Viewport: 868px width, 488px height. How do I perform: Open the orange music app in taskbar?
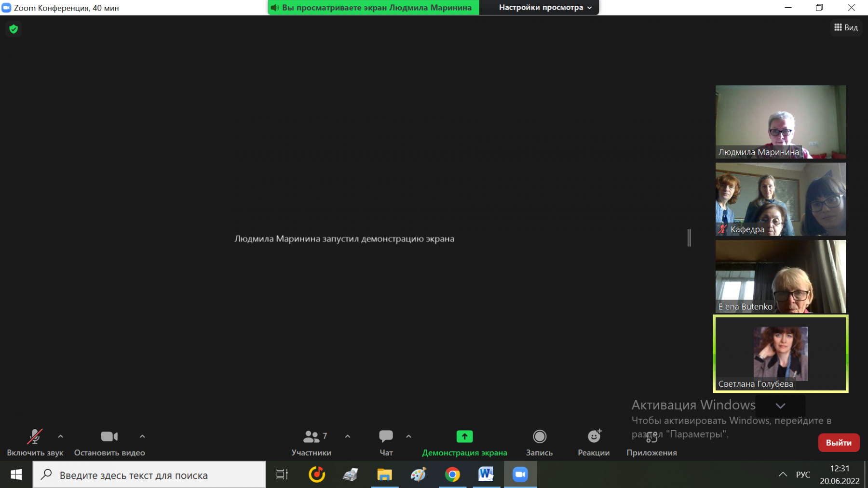point(317,475)
